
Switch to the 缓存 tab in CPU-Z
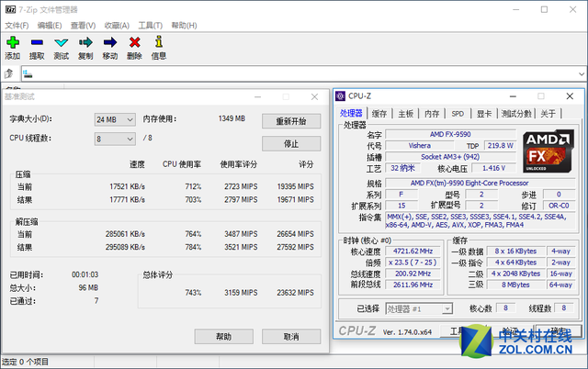click(379, 114)
